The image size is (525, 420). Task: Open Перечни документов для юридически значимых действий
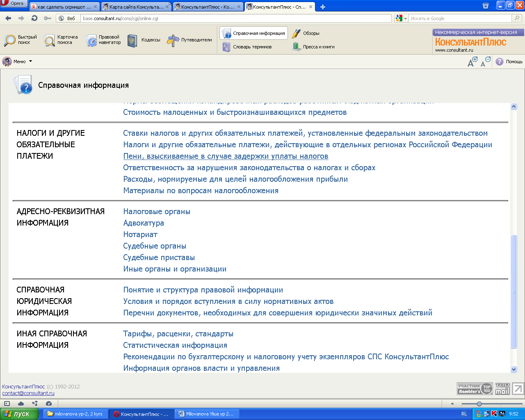click(x=278, y=313)
